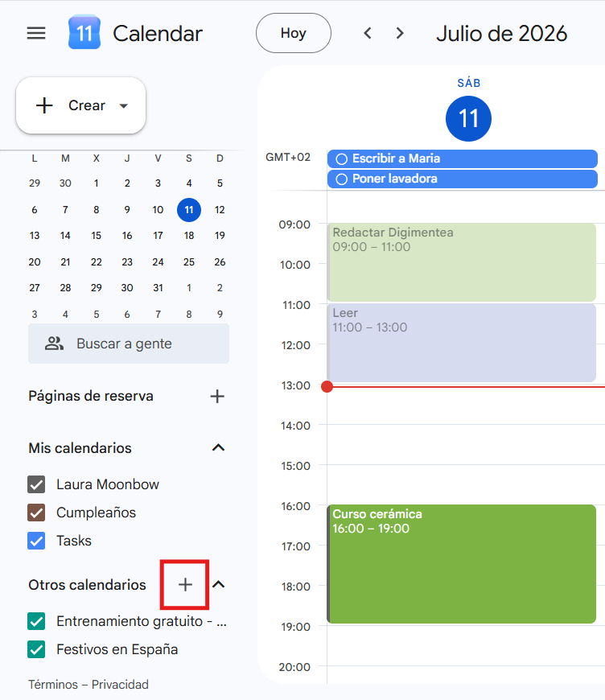Open the Poner lavadora task
605x700 pixels.
462,179
